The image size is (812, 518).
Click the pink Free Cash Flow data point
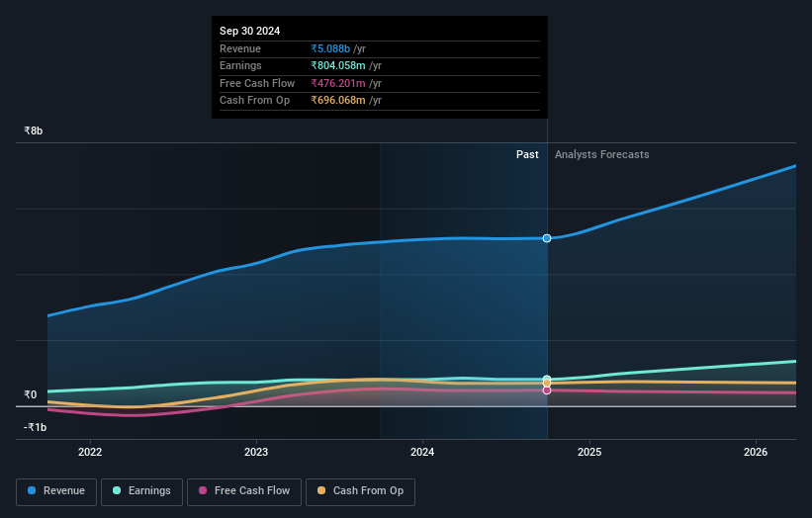click(x=547, y=390)
